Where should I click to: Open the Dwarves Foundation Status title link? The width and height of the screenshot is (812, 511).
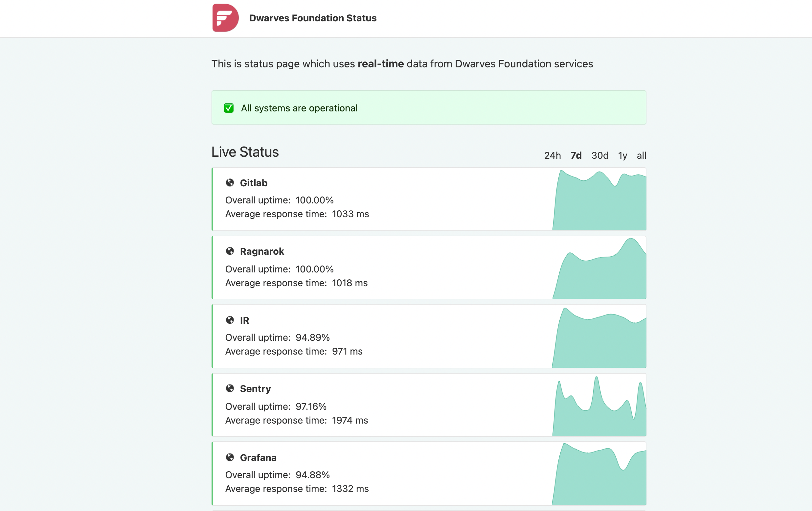(x=313, y=18)
